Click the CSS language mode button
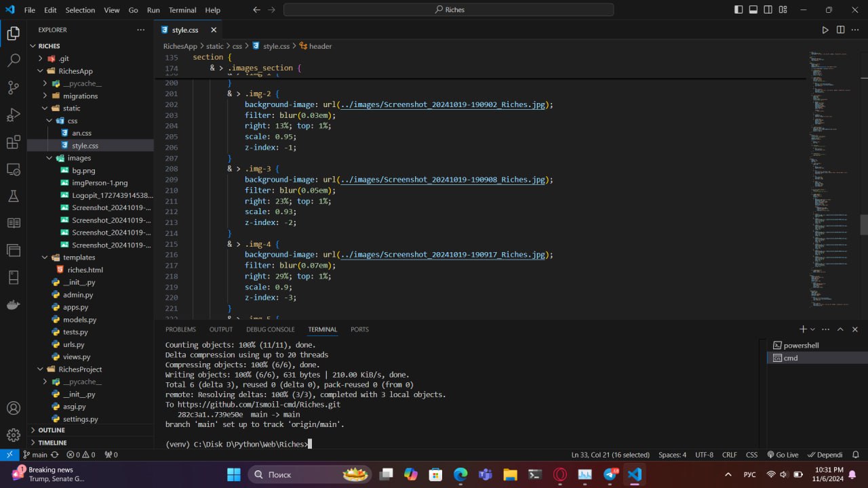This screenshot has height=488, width=868. pos(751,455)
